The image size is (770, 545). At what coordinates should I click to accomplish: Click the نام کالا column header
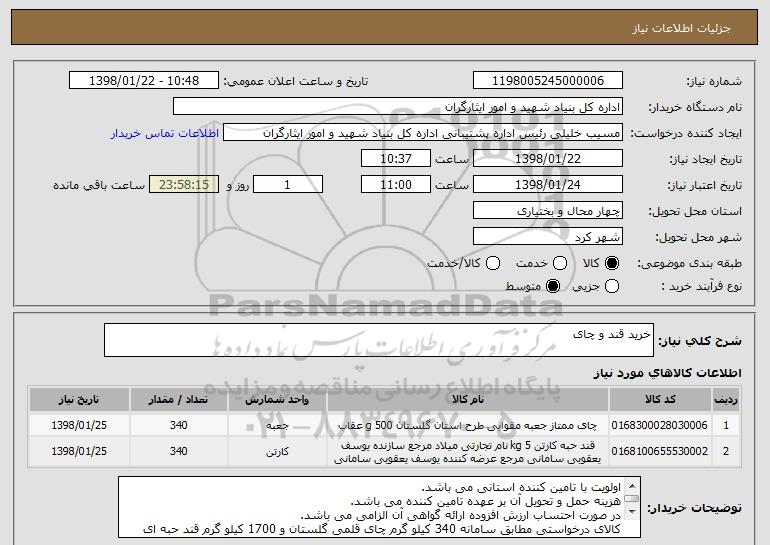click(x=468, y=399)
